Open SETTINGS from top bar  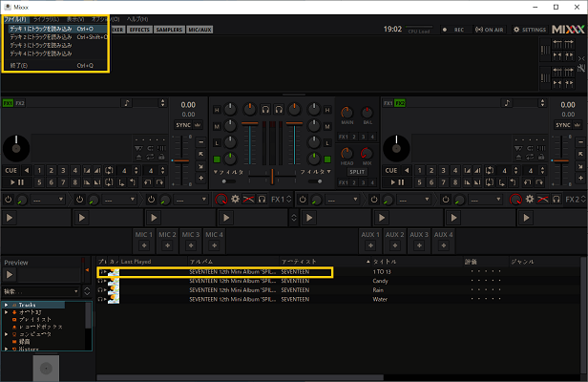530,30
